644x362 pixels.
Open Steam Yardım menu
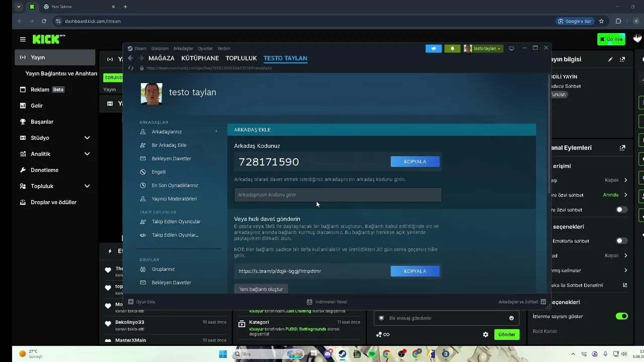[x=223, y=48]
